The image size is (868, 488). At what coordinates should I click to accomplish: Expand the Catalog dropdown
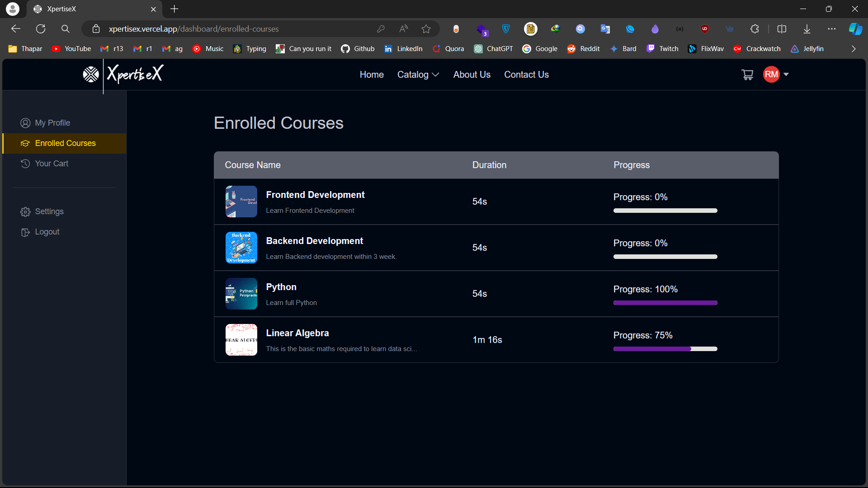click(418, 75)
